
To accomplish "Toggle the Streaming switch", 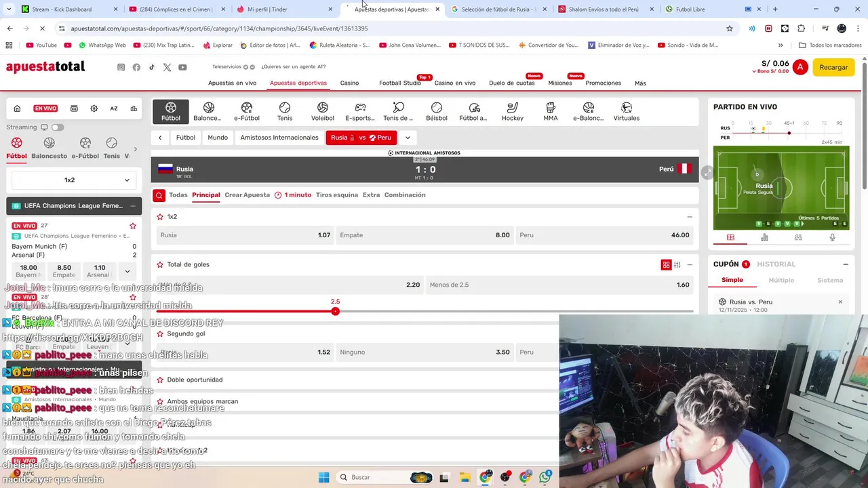I will [58, 127].
